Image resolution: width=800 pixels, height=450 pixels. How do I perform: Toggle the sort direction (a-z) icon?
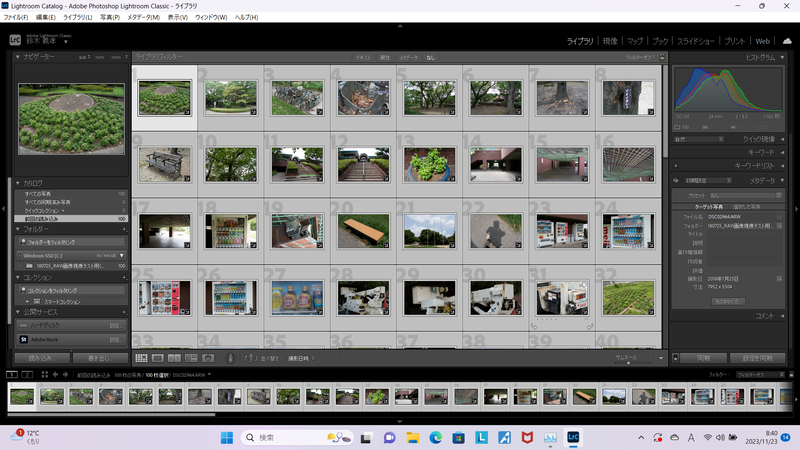[x=249, y=358]
